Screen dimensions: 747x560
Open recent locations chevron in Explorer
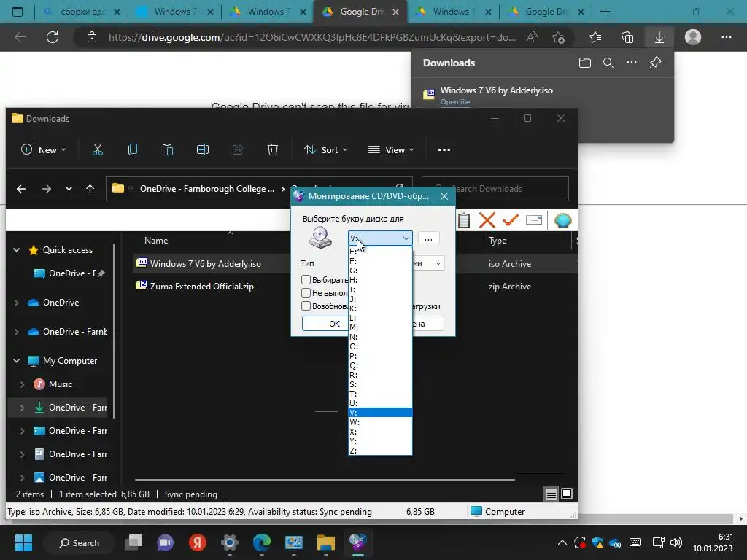(69, 189)
